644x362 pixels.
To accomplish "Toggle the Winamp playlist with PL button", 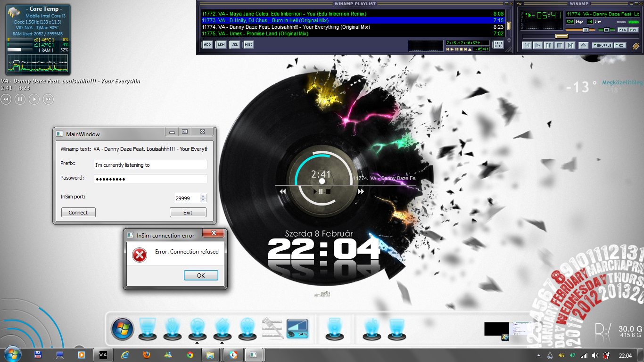I will coord(634,30).
